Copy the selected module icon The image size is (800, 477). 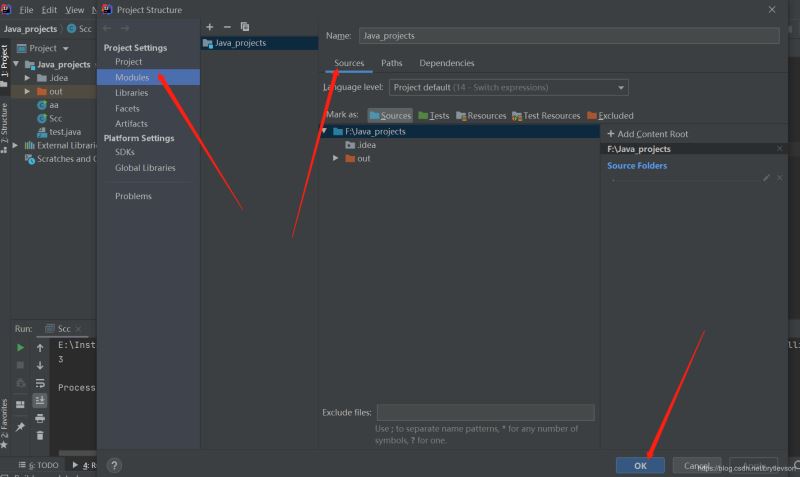(245, 27)
